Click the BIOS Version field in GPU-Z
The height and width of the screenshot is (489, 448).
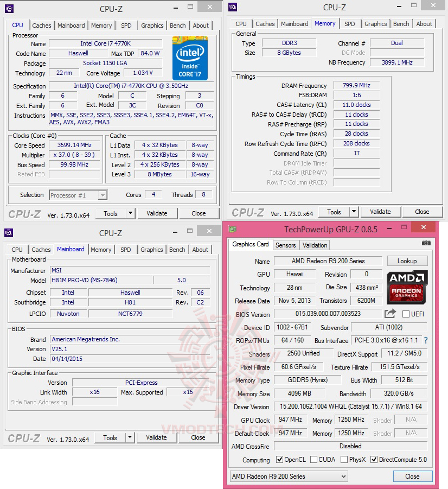point(328,313)
